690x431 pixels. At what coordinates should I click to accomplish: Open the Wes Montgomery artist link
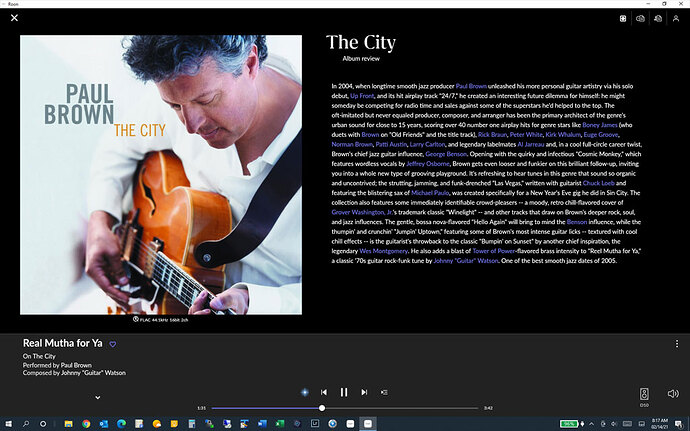[x=383, y=251]
